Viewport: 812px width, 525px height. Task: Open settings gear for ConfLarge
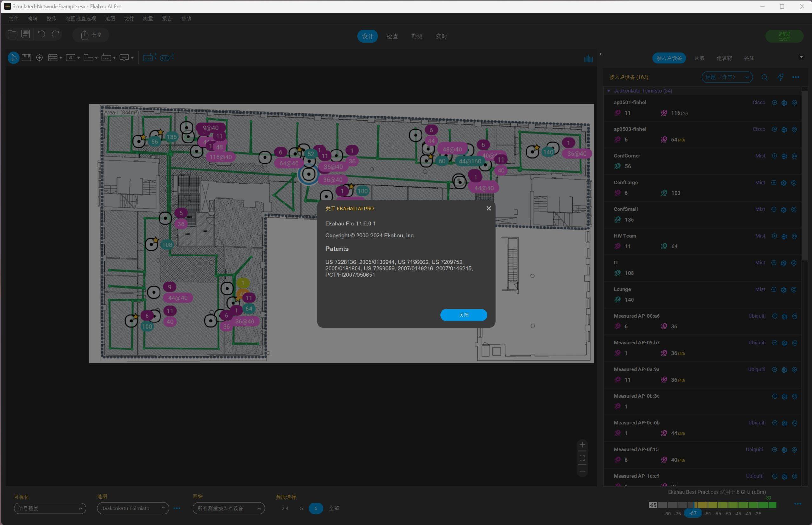click(784, 183)
